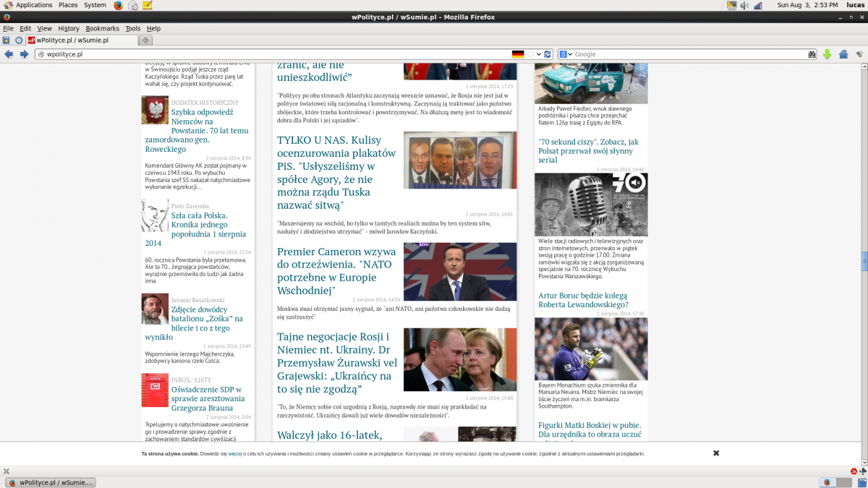Screen dimensions: 868x488
Task: Bookmark this page with the star icon
Action: click(531, 54)
